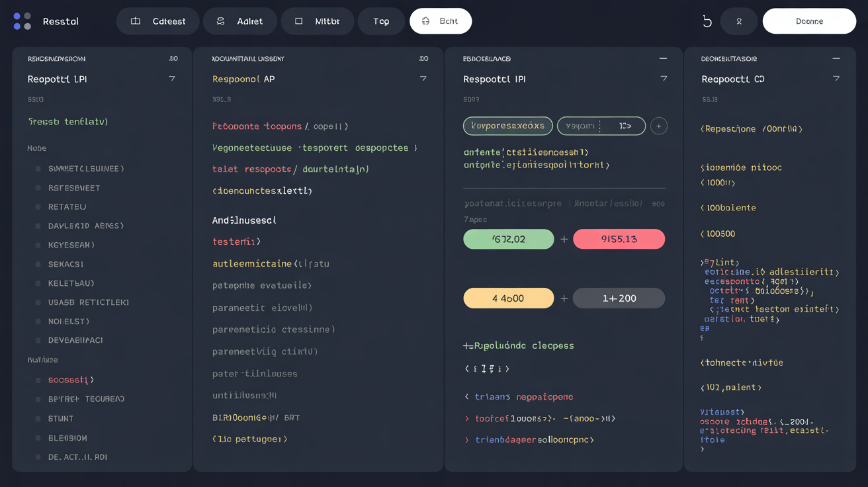Click the Resstal app logo icon
Viewport: 868px width, 487px height.
point(22,21)
